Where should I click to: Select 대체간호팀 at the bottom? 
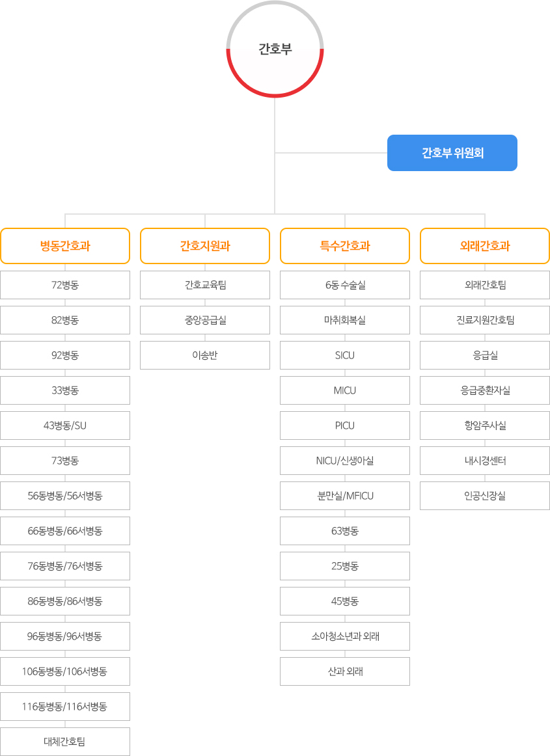(x=65, y=742)
